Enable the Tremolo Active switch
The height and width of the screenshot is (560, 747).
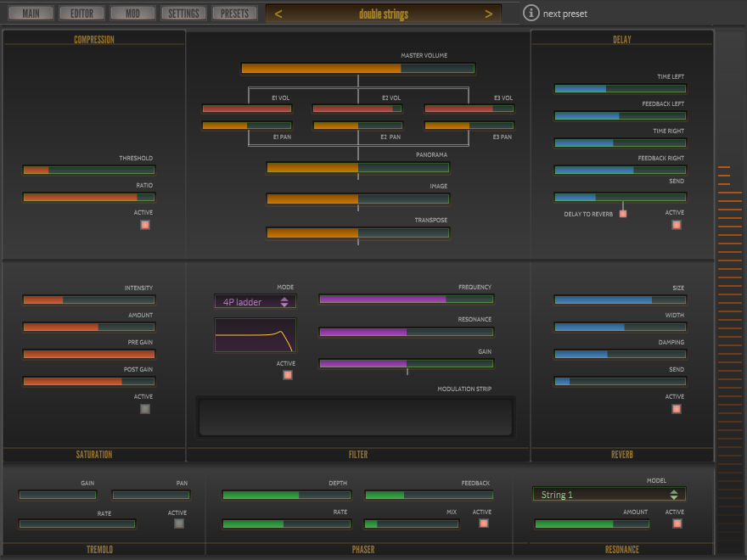click(x=179, y=524)
